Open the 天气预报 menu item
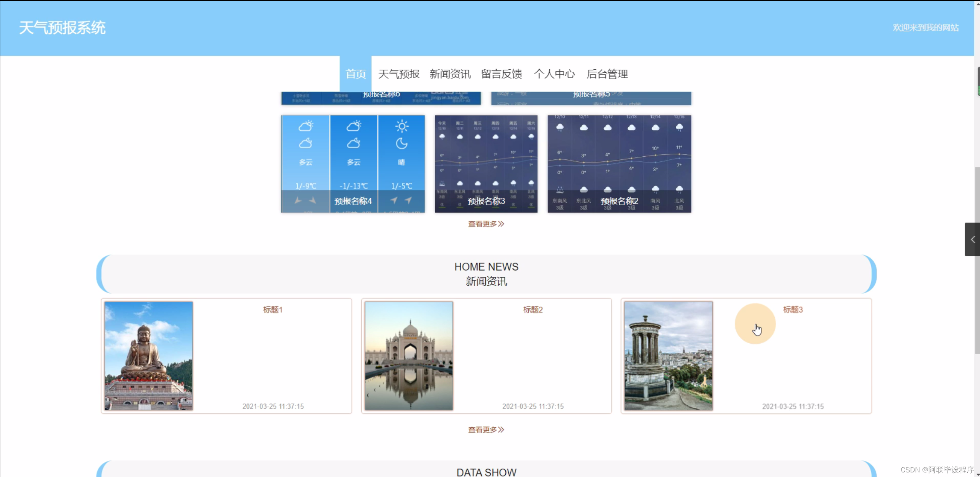The image size is (980, 477). click(398, 74)
